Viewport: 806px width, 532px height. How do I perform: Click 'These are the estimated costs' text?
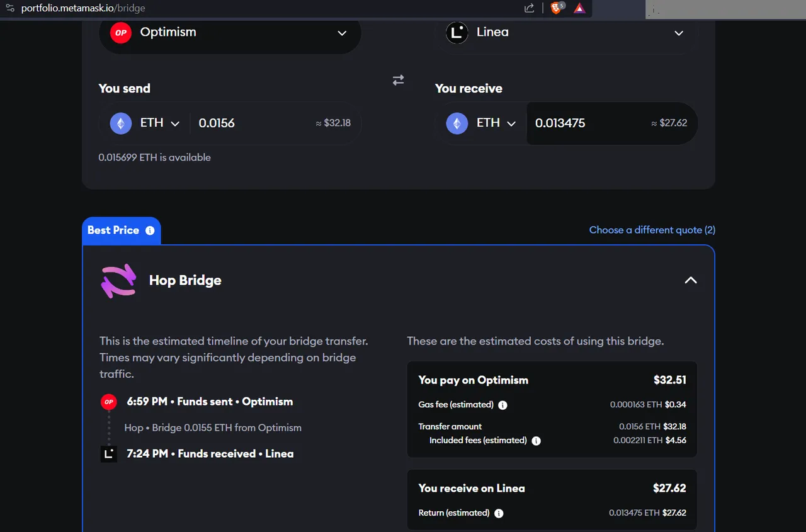click(x=535, y=341)
